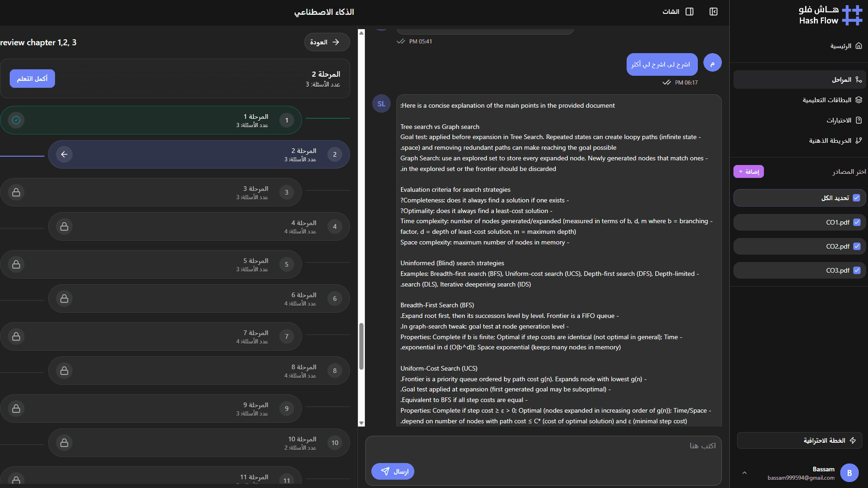Expand the Bassam account menu chevron
The width and height of the screenshot is (868, 488).
(x=745, y=473)
